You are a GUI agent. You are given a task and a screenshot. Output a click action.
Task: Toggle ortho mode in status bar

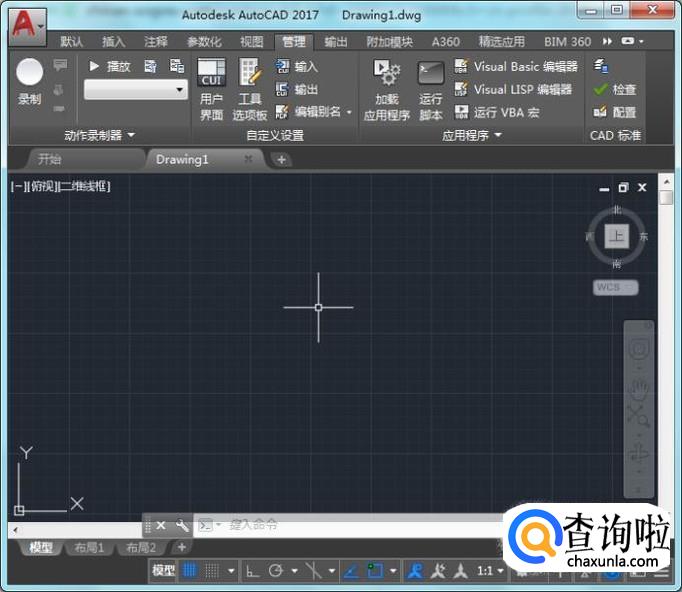tap(252, 571)
